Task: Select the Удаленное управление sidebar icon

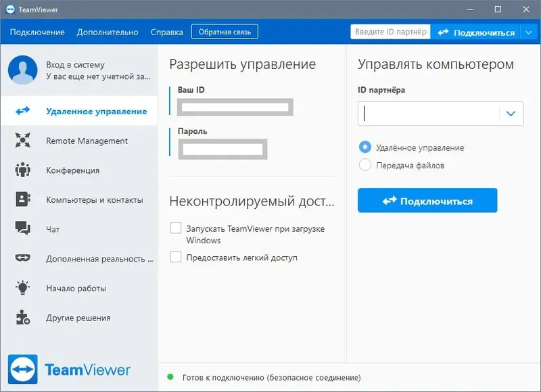Action: (22, 111)
